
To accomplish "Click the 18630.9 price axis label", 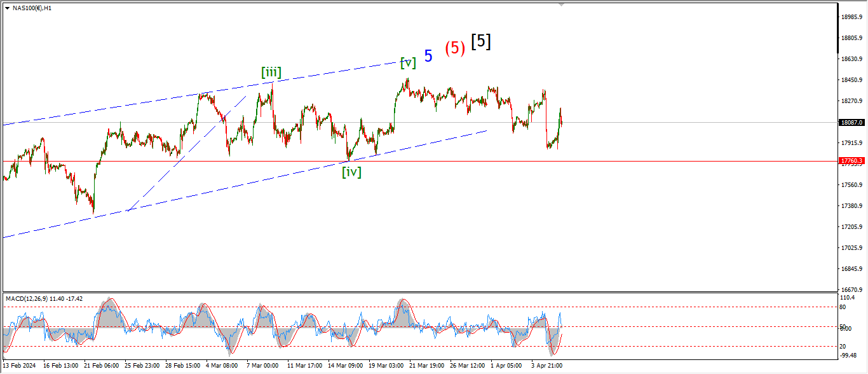I will point(851,59).
